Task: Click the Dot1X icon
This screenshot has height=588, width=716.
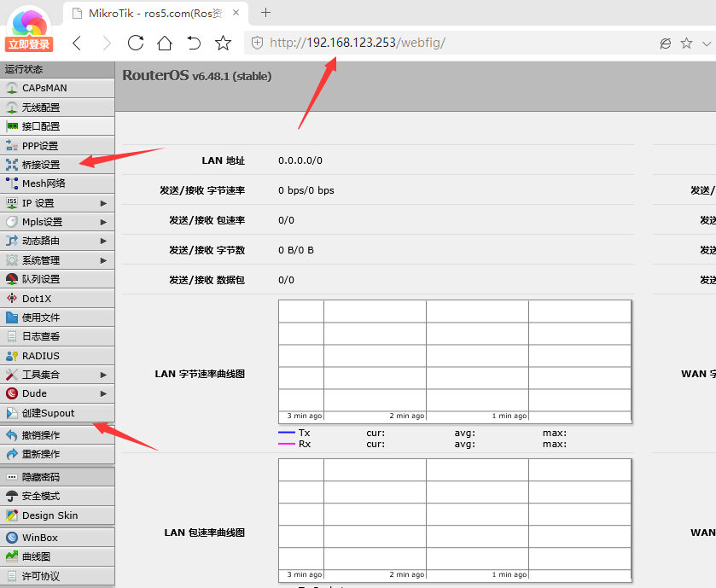Action: [x=12, y=298]
